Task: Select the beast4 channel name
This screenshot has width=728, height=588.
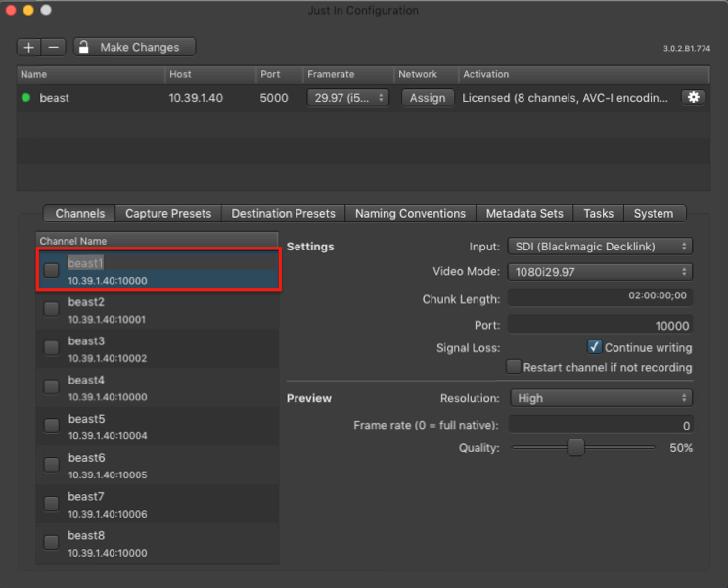Action: [x=86, y=380]
